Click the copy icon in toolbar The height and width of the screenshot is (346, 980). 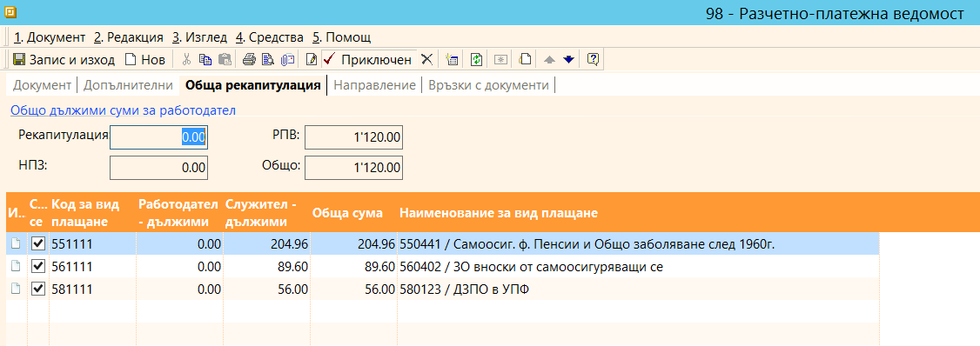(x=205, y=59)
